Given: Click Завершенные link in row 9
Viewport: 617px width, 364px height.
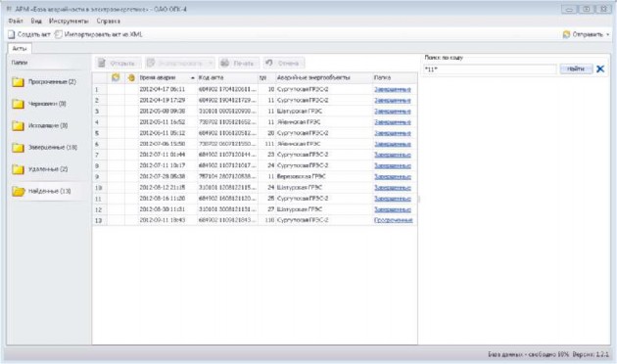Looking at the screenshot, I should [x=393, y=176].
